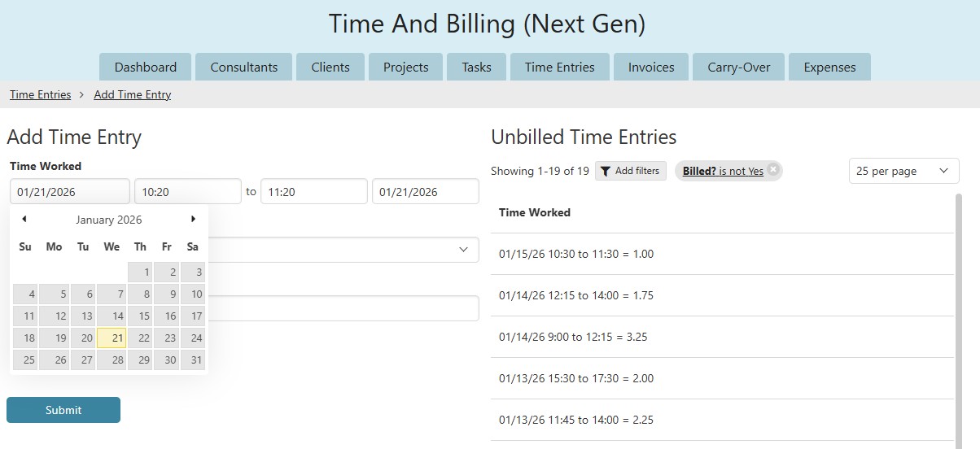The image size is (980, 449).
Task: Switch to the Invoices tab
Action: coord(650,67)
